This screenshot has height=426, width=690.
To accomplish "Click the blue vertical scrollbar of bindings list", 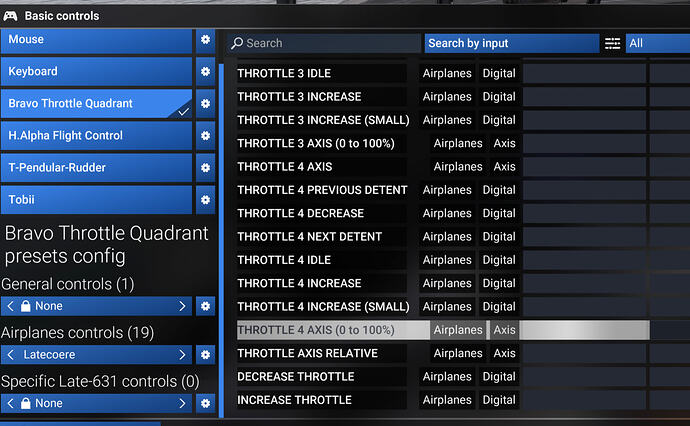I will pyautogui.click(x=221, y=240).
